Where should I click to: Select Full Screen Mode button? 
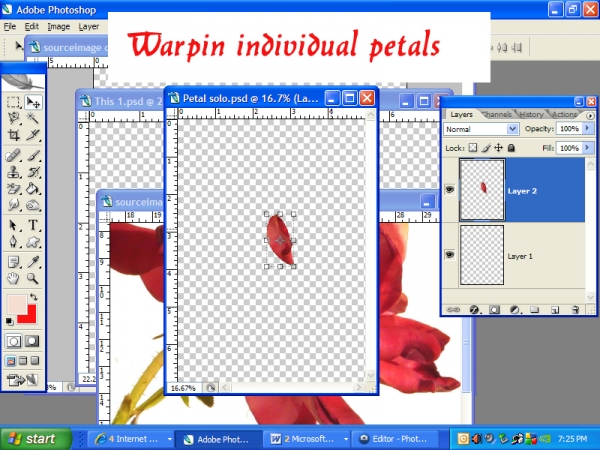[x=35, y=360]
